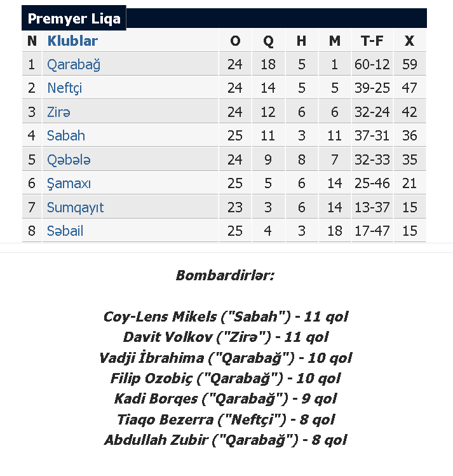Open the Sumqayıt club link
Screen dimensions: 453x476
[x=75, y=207]
